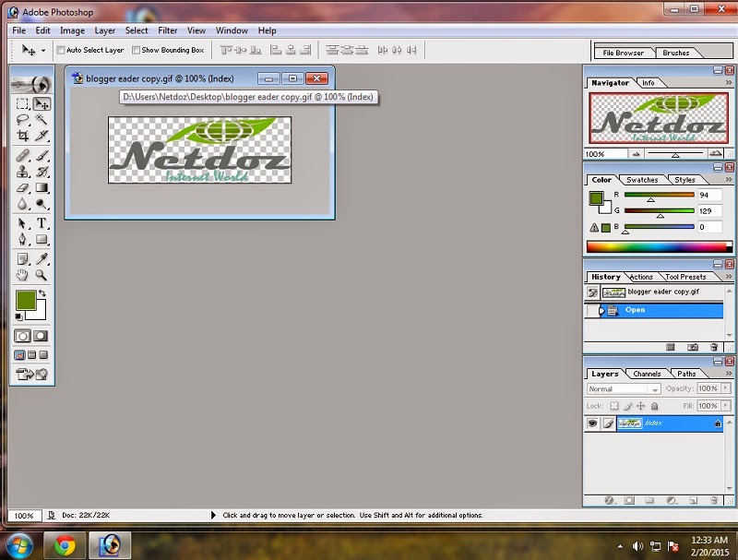Toggle lock position in Layers panel
Image resolution: width=738 pixels, height=560 pixels.
tap(640, 406)
